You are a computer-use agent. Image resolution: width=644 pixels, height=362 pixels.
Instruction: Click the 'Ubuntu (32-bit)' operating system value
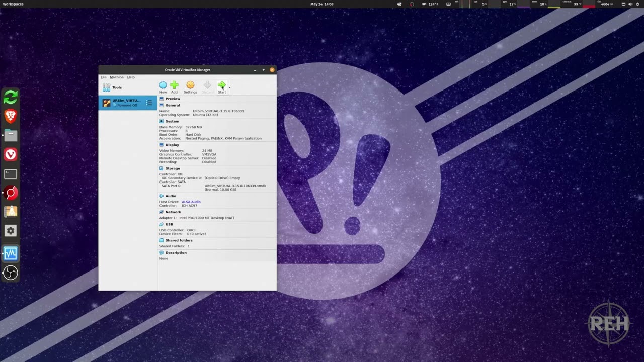tap(205, 115)
